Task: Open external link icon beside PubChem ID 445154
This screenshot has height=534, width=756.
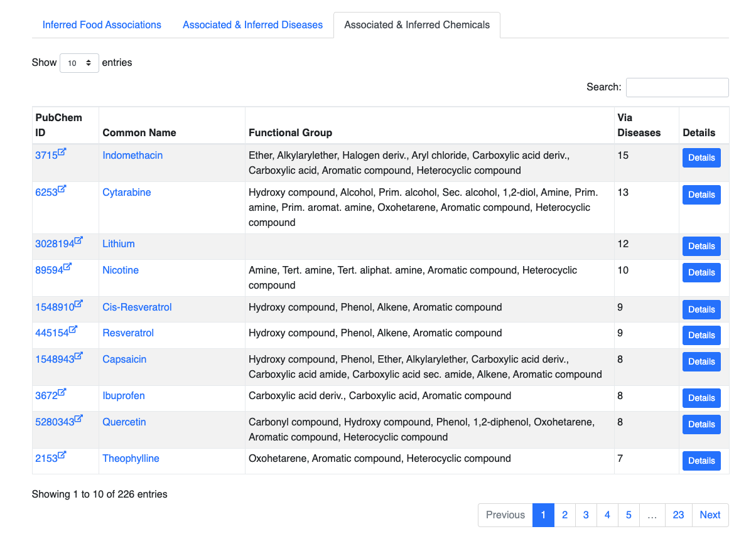Action: pos(73,330)
